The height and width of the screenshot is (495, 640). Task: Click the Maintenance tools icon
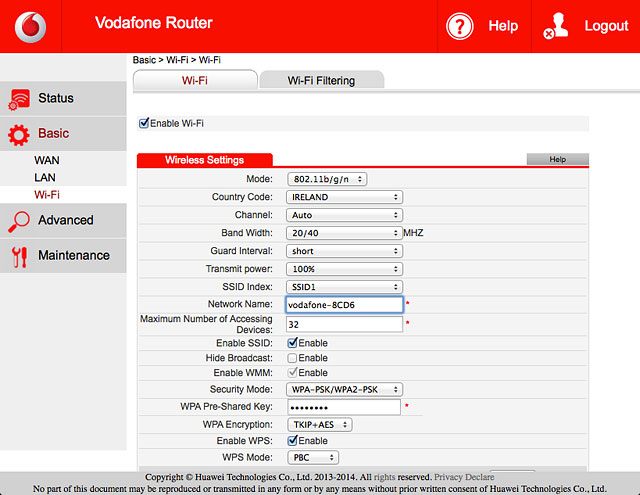(x=19, y=257)
